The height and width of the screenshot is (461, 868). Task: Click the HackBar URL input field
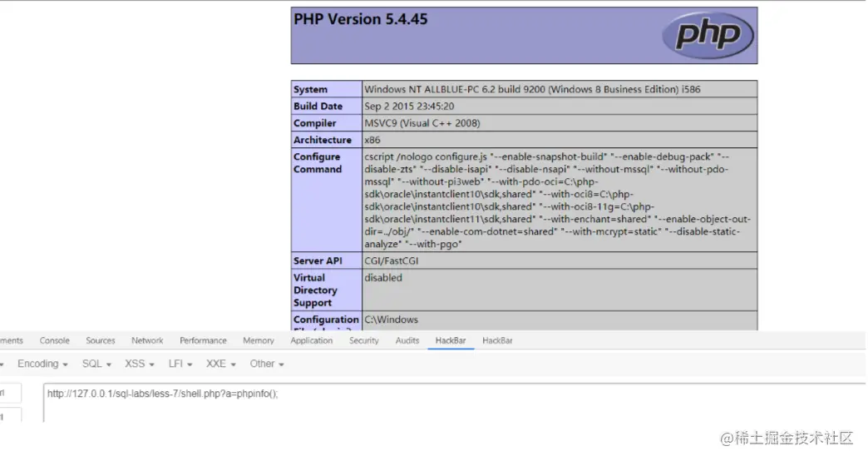coord(454,402)
